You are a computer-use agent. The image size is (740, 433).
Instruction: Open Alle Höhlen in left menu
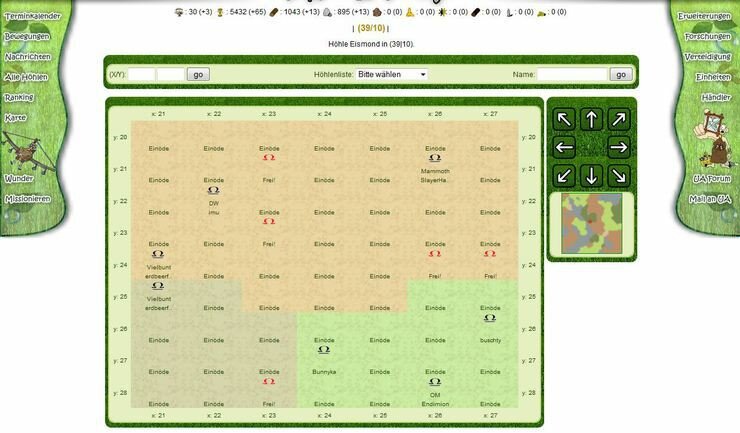pyautogui.click(x=26, y=77)
